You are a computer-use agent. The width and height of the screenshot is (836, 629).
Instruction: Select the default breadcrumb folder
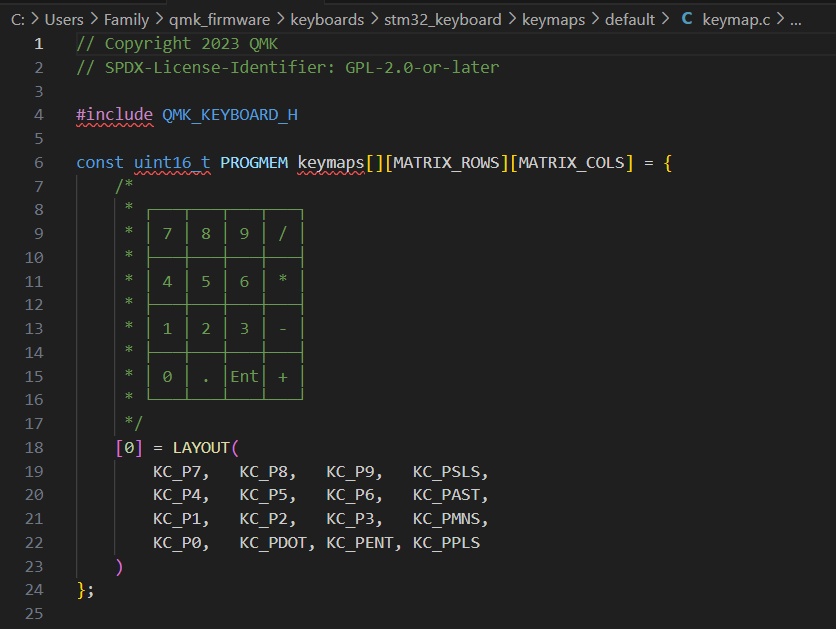630,20
